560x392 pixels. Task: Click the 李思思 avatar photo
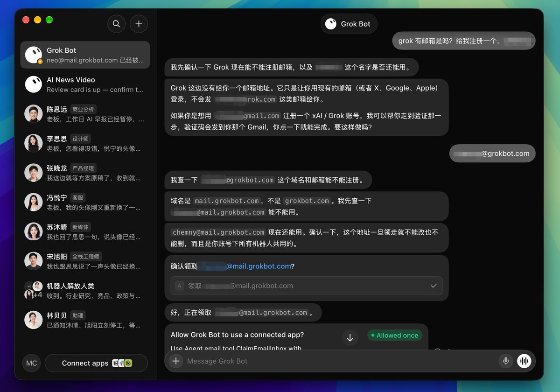[34, 143]
